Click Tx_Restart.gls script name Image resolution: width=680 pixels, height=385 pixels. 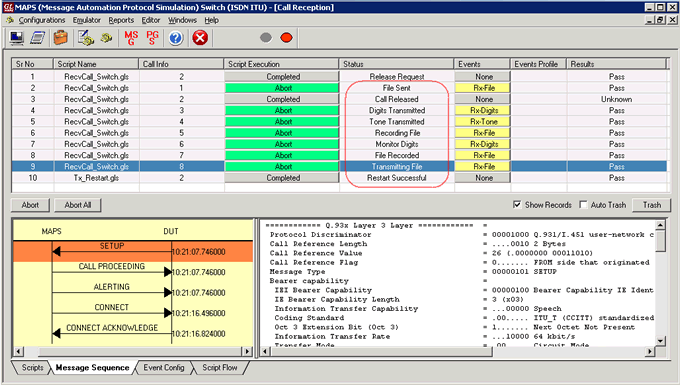96,178
